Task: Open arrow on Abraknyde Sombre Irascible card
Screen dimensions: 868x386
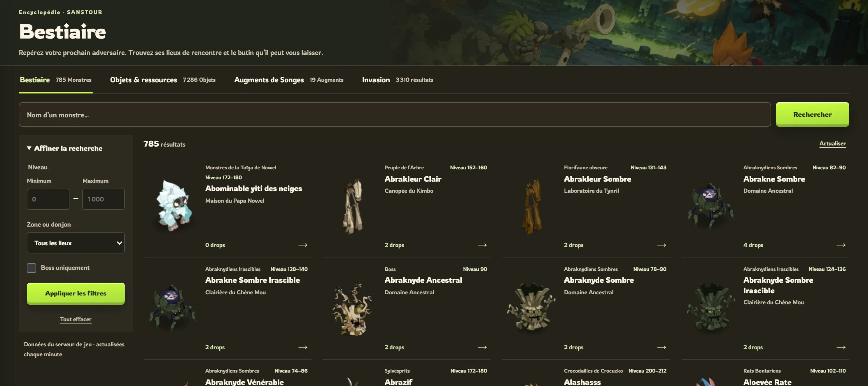Action: [x=841, y=347]
